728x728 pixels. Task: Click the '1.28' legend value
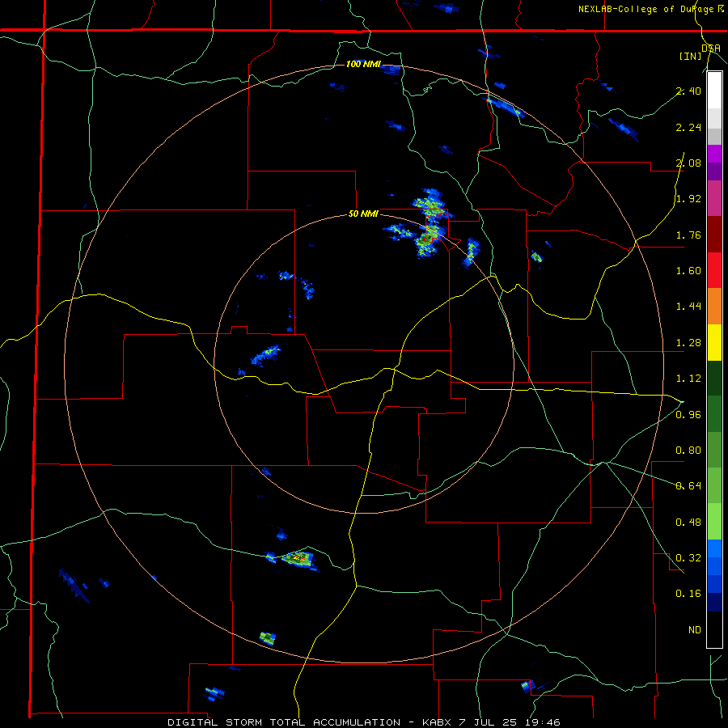tap(688, 343)
